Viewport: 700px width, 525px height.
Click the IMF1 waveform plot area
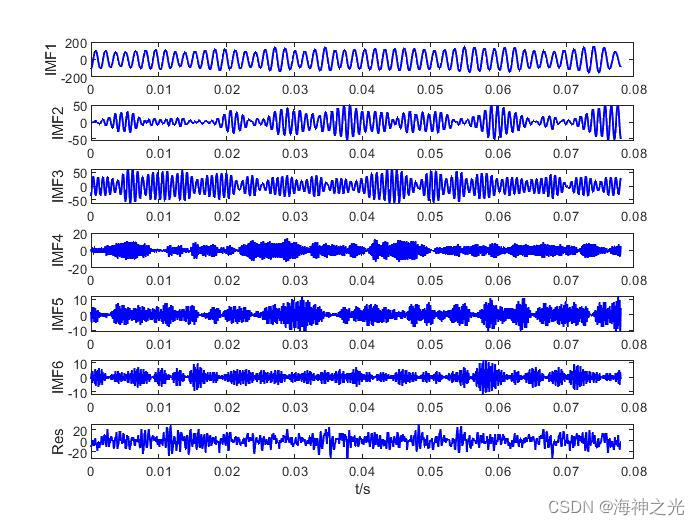[362, 59]
